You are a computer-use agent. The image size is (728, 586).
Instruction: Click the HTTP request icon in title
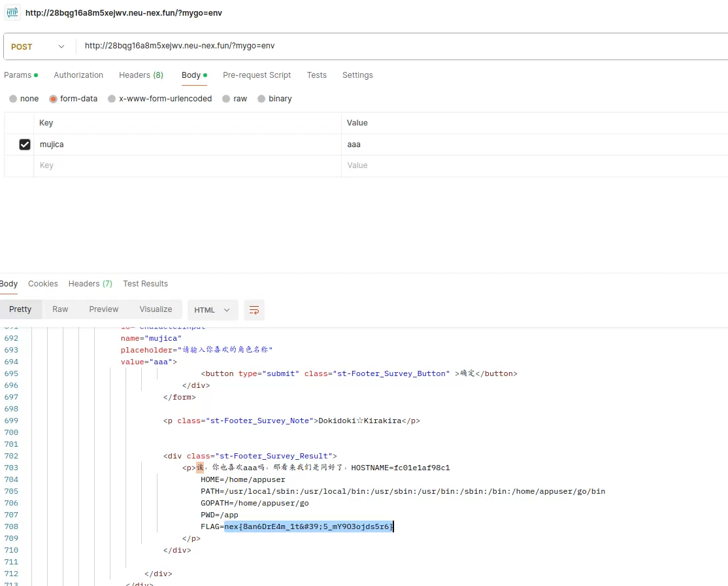pos(12,12)
